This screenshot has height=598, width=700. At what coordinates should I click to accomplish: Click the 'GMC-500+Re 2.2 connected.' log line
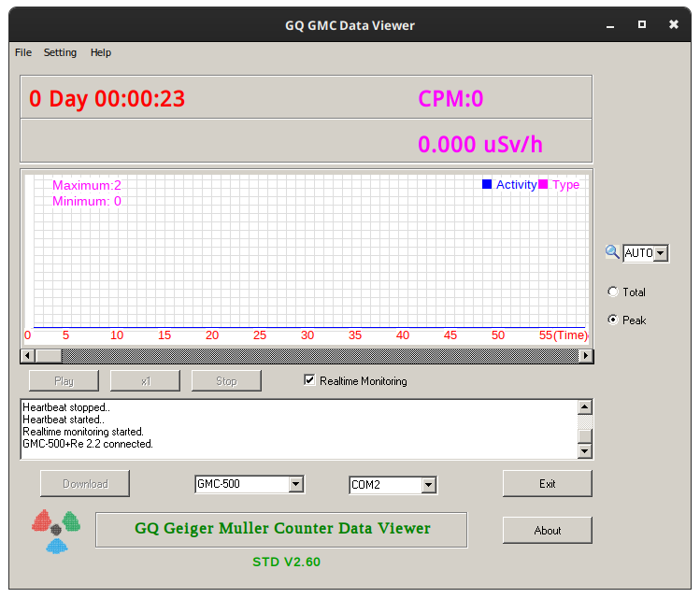click(x=88, y=444)
